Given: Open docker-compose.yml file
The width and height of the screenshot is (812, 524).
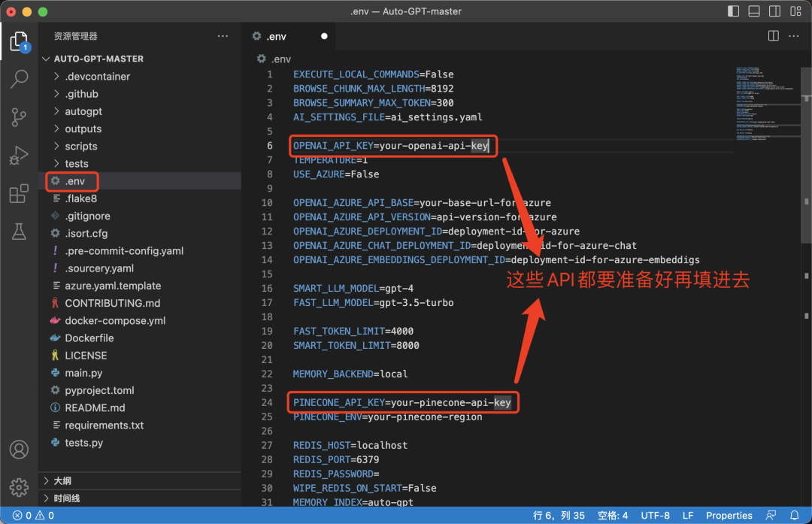Looking at the screenshot, I should 140,320.
